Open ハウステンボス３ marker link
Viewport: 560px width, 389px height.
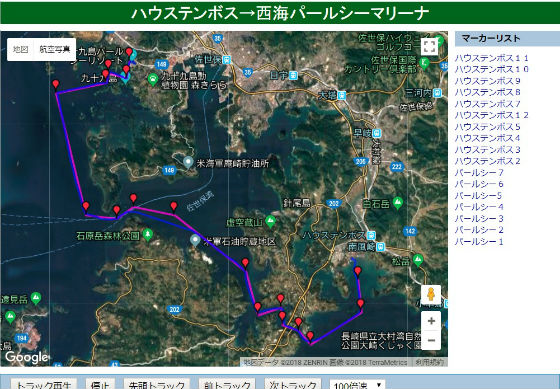[488, 149]
